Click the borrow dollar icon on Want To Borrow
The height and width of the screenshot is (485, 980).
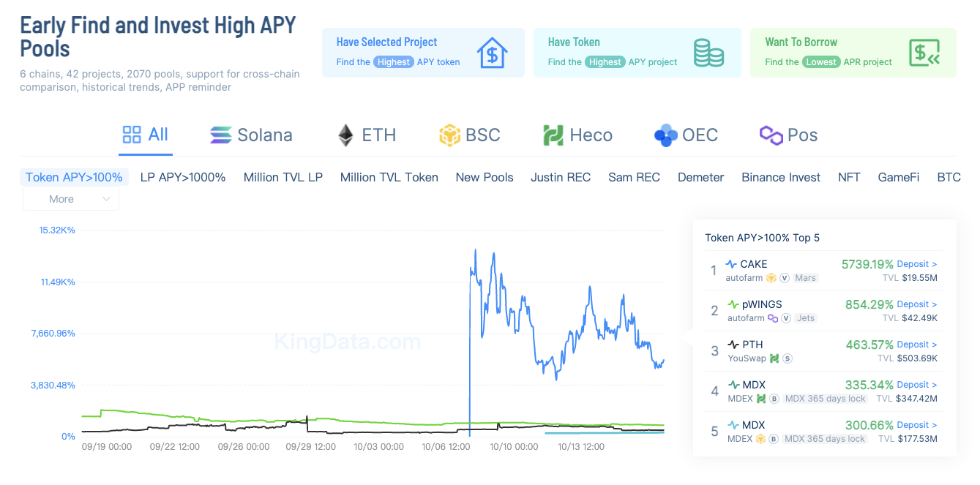[924, 53]
